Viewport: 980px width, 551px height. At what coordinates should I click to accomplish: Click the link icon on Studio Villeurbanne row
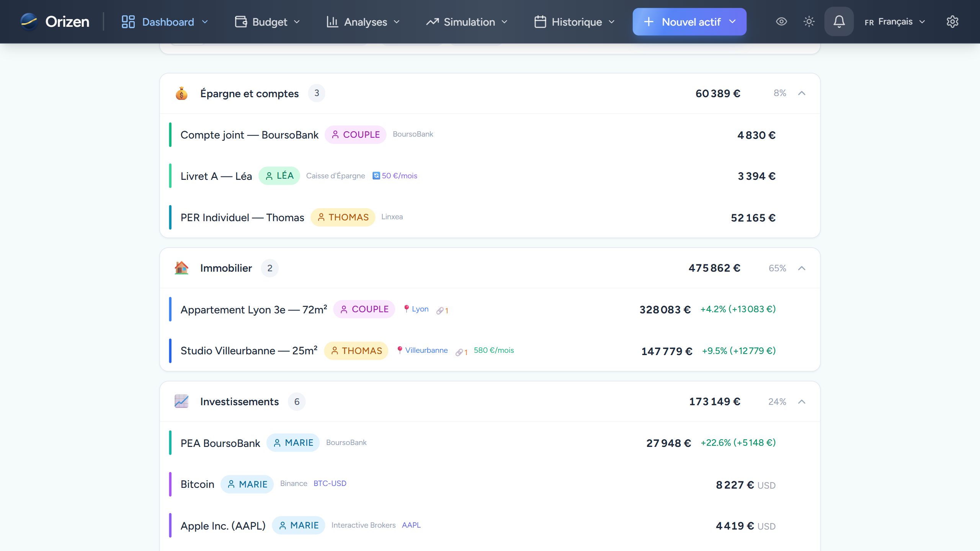coord(460,352)
